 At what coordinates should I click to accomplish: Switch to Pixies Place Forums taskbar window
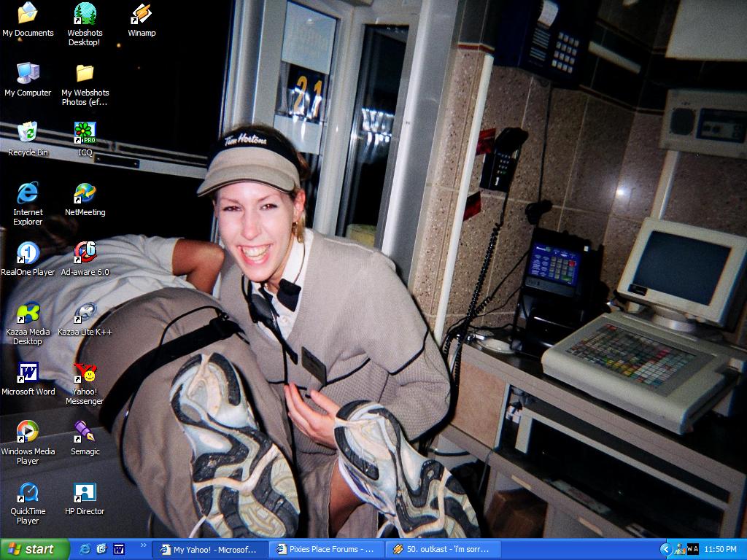click(x=326, y=549)
